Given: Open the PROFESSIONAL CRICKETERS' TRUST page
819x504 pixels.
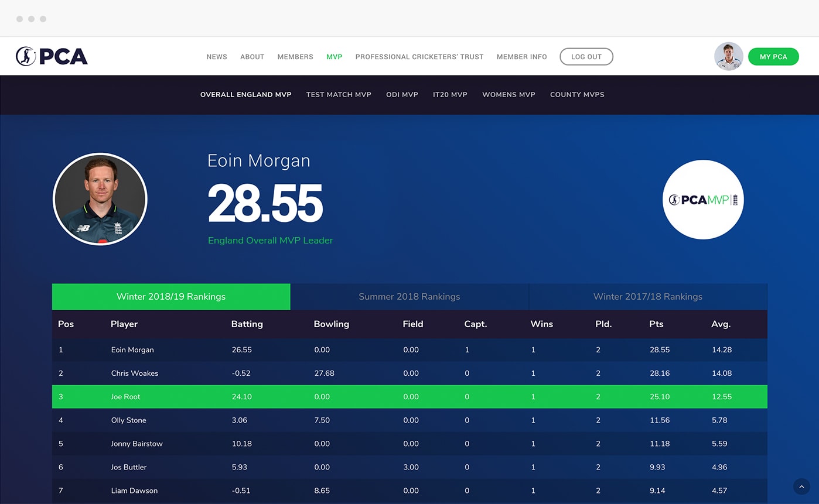Looking at the screenshot, I should click(x=419, y=57).
